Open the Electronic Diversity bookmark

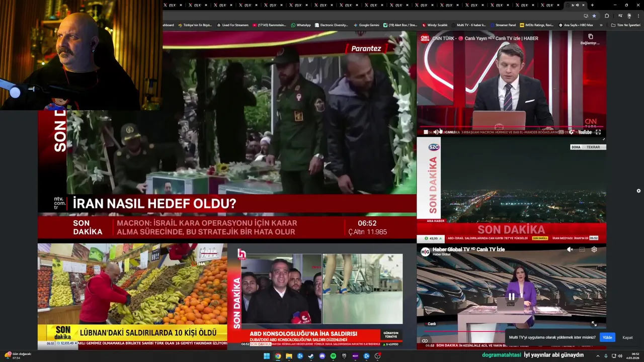point(331,25)
